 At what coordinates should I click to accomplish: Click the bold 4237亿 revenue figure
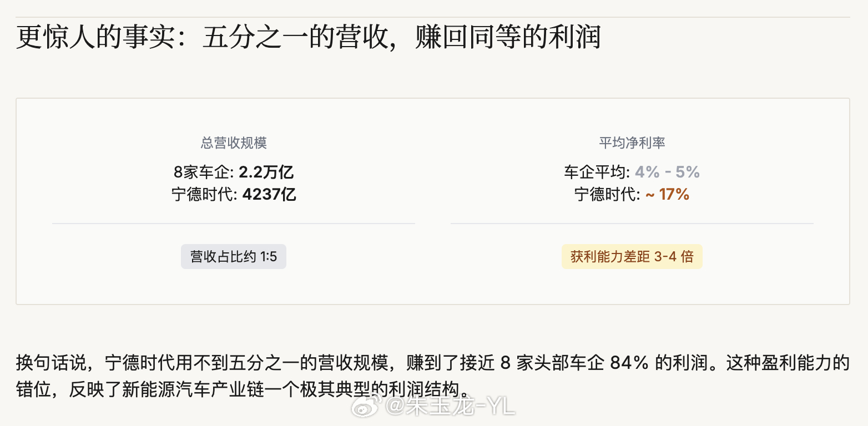[269, 195]
